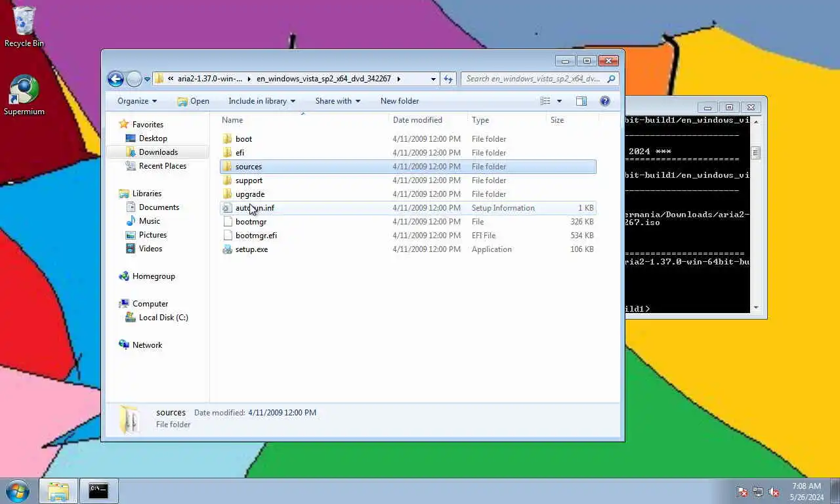Open the Windows Start orb

[x=17, y=491]
